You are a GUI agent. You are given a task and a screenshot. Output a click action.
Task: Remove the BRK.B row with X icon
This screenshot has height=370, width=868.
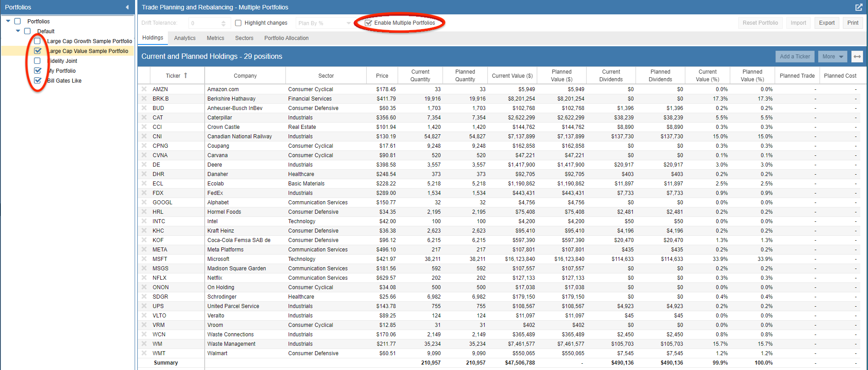tap(144, 98)
